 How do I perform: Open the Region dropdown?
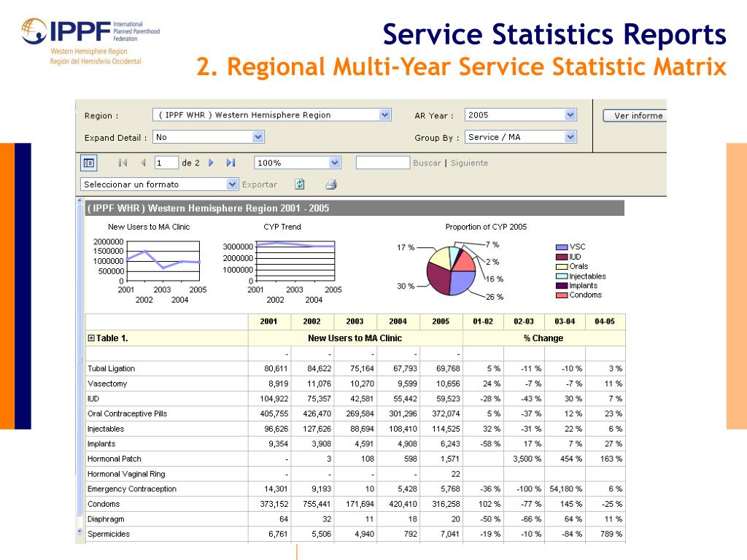tap(385, 114)
